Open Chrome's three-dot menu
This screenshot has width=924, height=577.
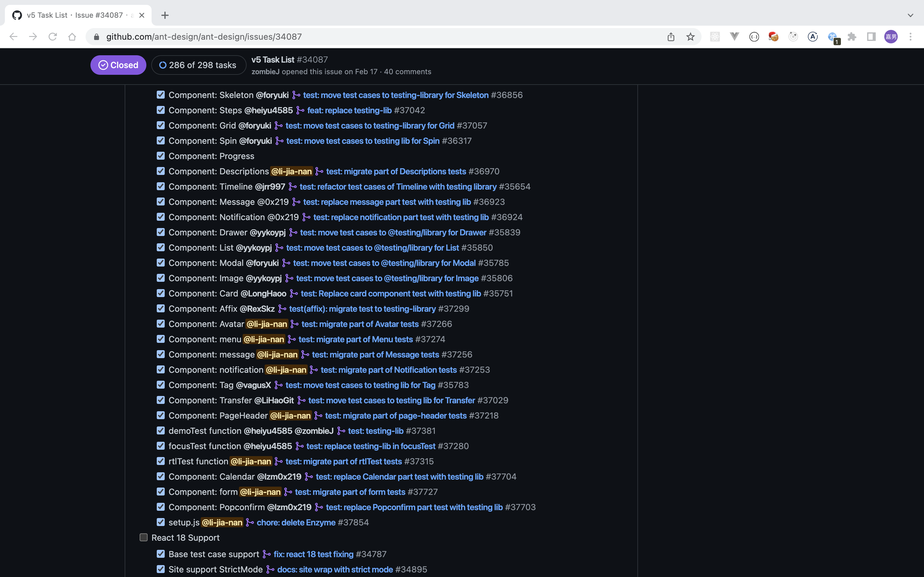pos(911,37)
